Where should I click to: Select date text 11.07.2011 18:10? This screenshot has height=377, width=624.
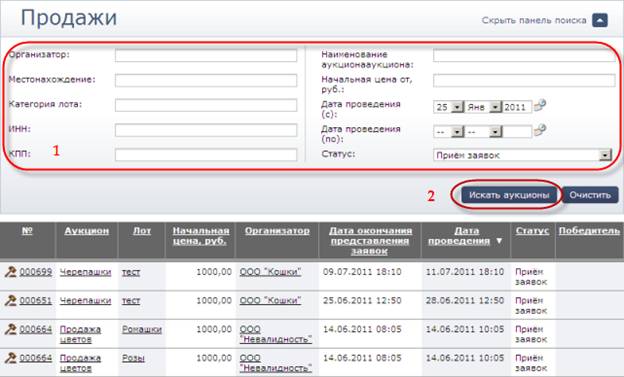[465, 272]
